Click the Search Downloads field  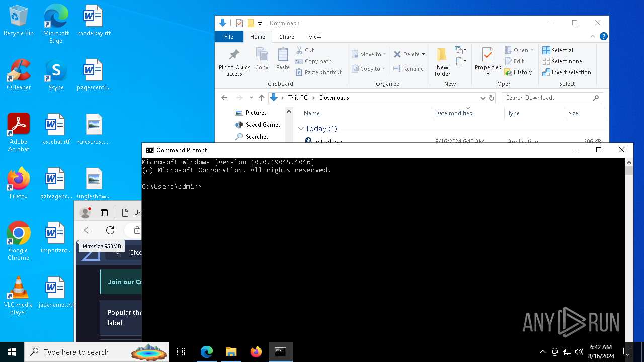click(x=552, y=98)
